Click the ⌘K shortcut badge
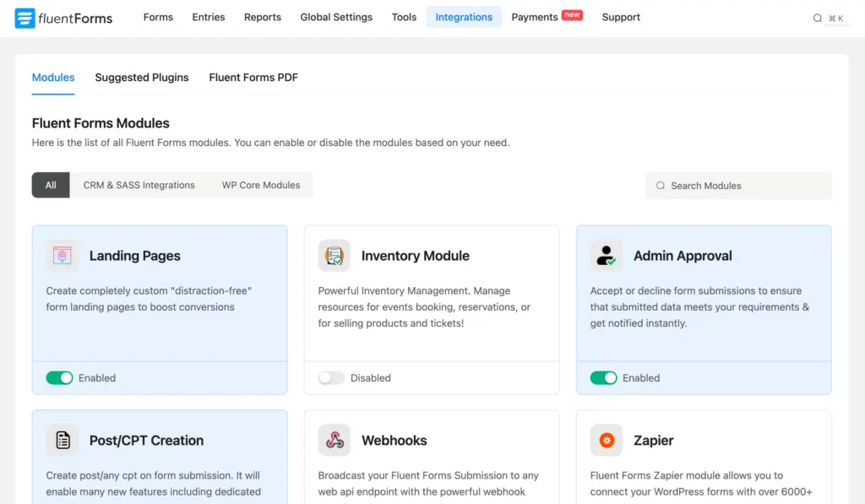This screenshot has height=504, width=865. click(835, 19)
